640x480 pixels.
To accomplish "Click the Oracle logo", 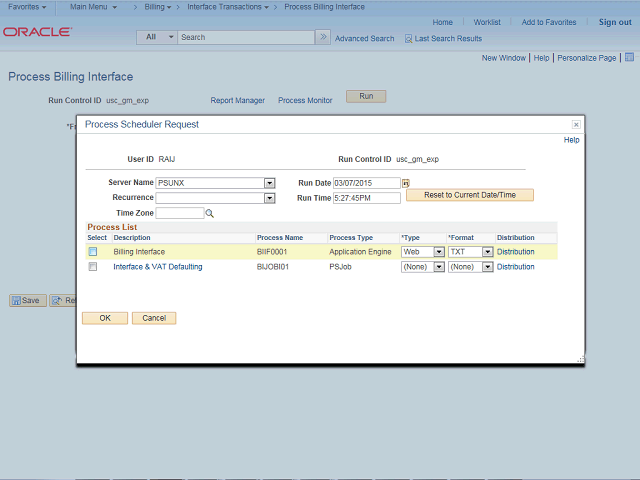I will 37,32.
